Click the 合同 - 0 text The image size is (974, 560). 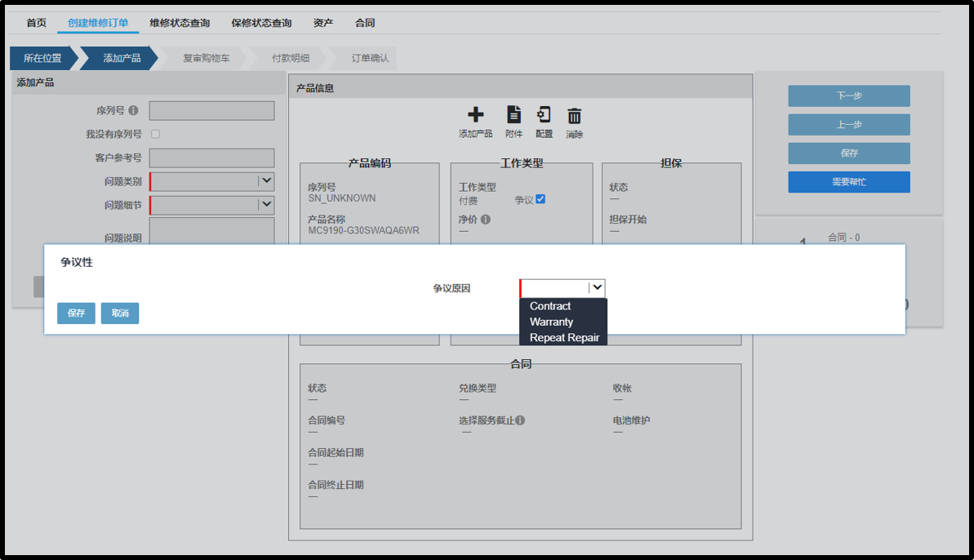pos(843,238)
